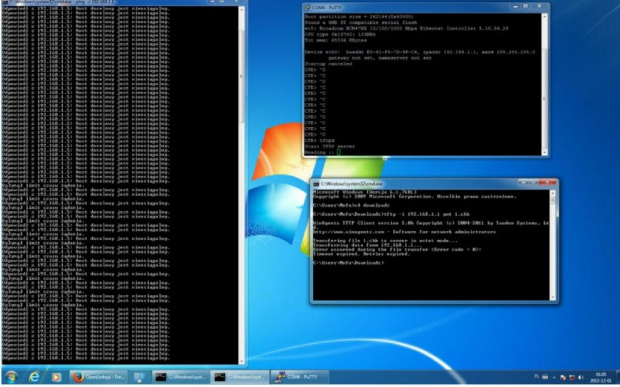This screenshot has width=620, height=387.
Task: Open Windows Media Player from the taskbar
Action: coord(56,377)
